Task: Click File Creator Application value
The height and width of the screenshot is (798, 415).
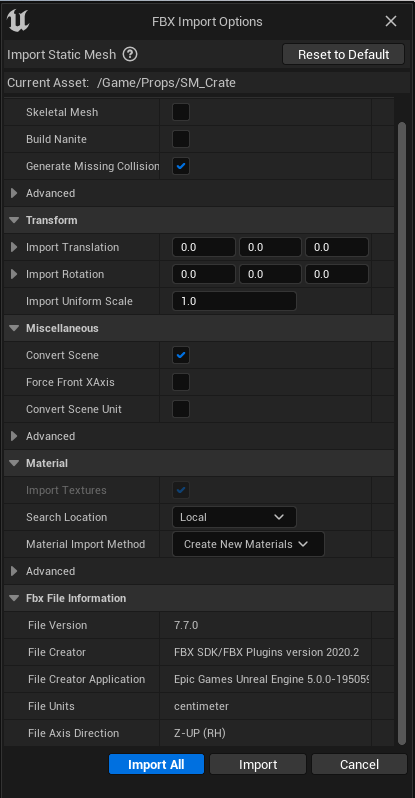Action: click(x=272, y=679)
